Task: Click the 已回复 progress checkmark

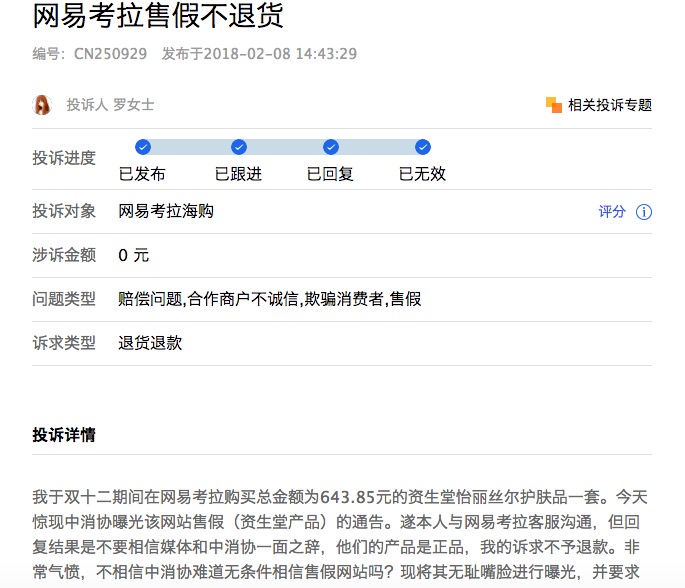Action: pos(331,147)
